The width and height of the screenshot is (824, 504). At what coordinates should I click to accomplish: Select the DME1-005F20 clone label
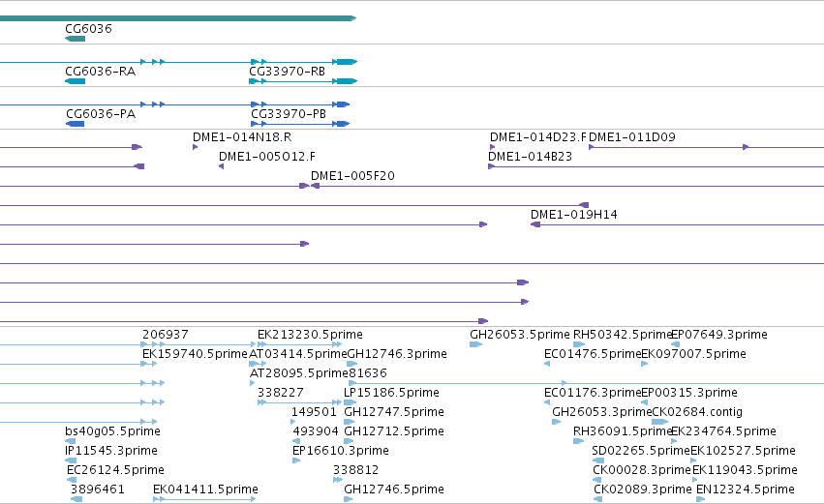pos(352,176)
